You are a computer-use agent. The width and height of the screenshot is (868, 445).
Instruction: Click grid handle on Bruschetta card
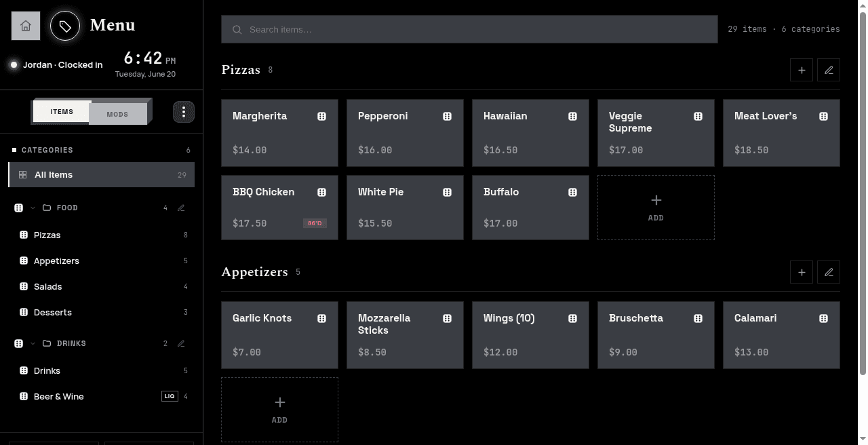[x=698, y=319]
